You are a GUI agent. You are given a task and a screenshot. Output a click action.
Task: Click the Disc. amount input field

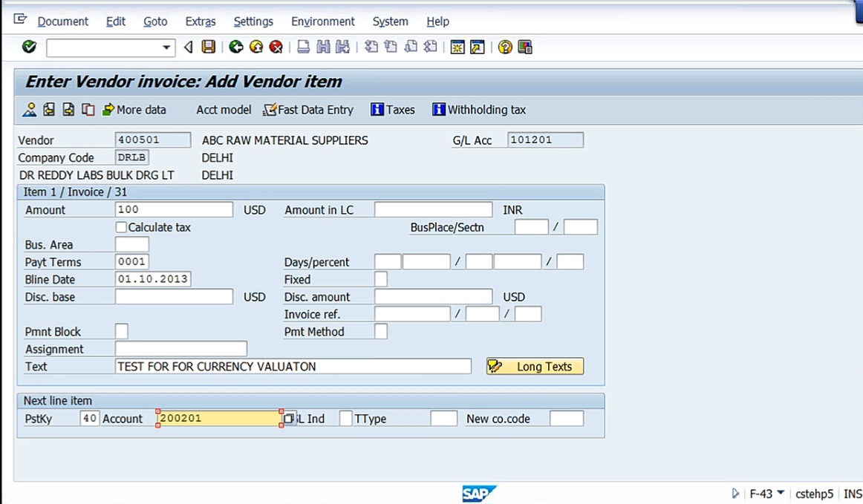(433, 297)
